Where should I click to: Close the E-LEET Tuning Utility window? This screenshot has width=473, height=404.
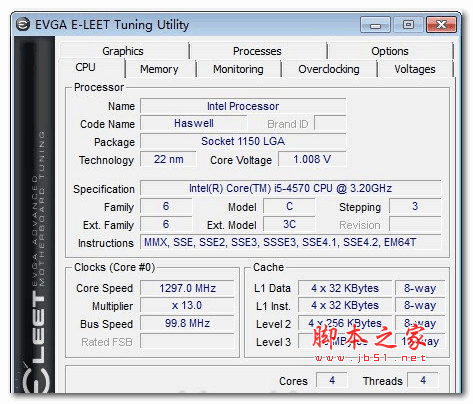coord(441,25)
